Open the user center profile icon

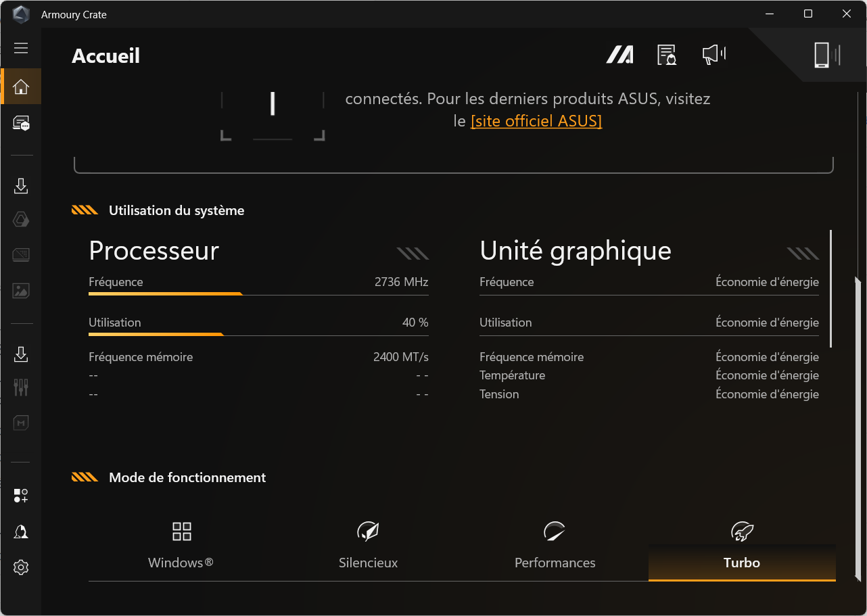[21, 531]
